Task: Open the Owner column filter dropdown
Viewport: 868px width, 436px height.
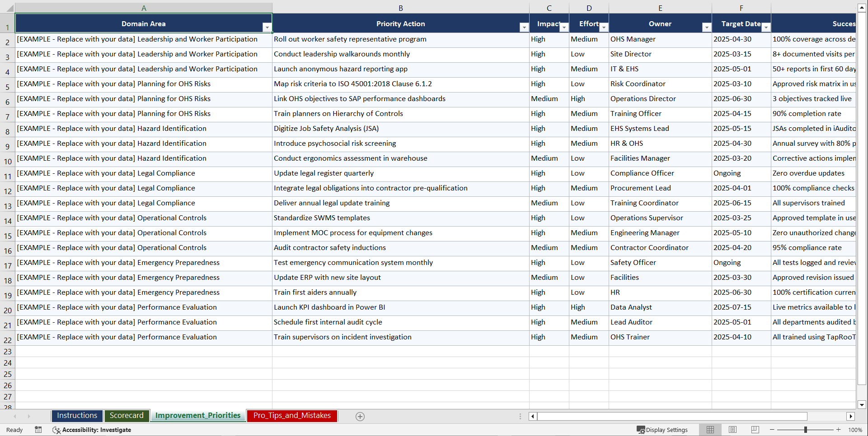Action: pyautogui.click(x=707, y=27)
